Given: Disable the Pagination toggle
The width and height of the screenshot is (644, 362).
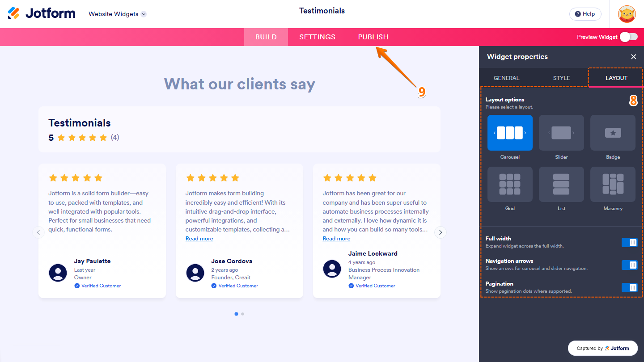Looking at the screenshot, I should pyautogui.click(x=630, y=288).
